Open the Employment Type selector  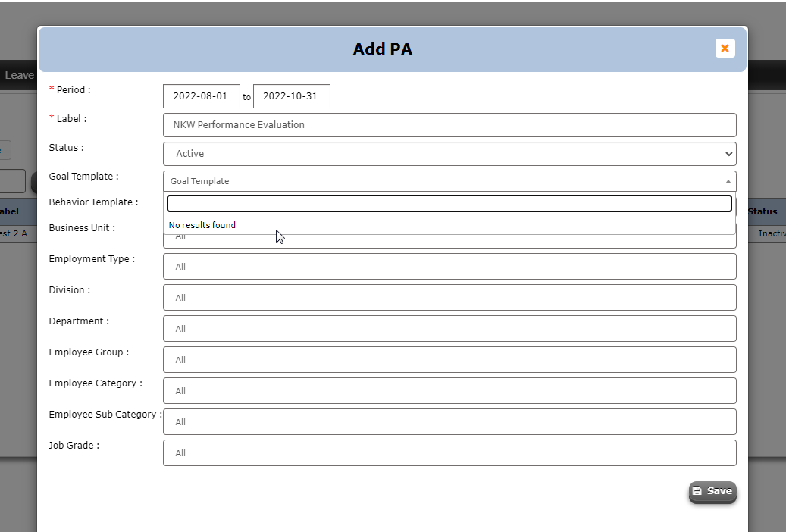449,266
